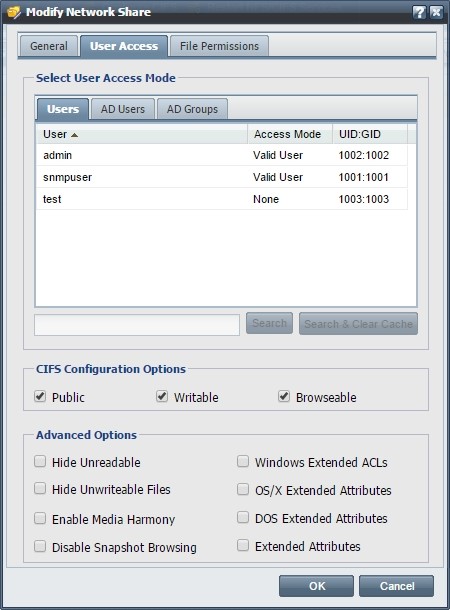
Task: Click the Cancel button
Action: 397,586
